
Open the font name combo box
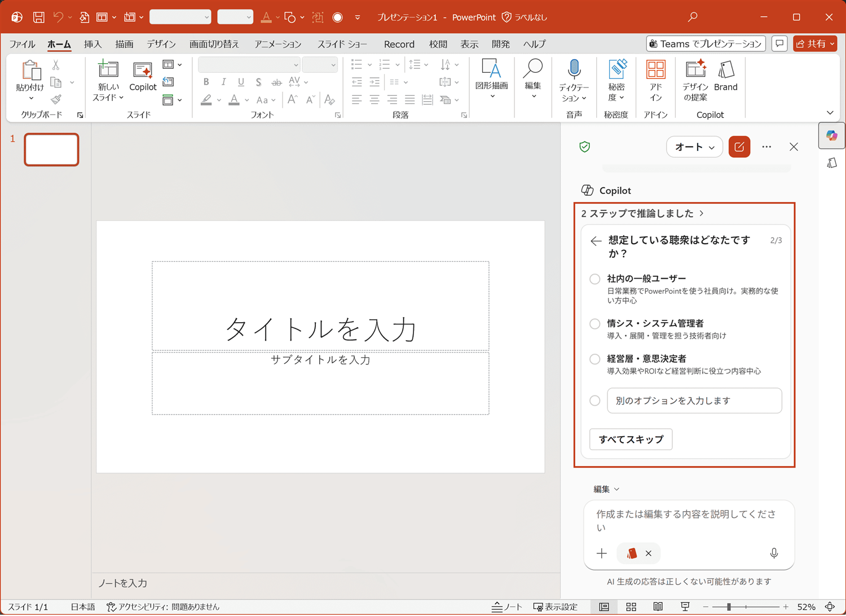tap(249, 65)
